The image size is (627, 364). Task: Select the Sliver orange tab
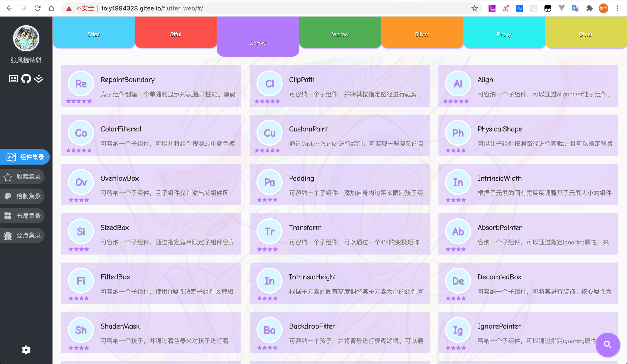tap(422, 34)
